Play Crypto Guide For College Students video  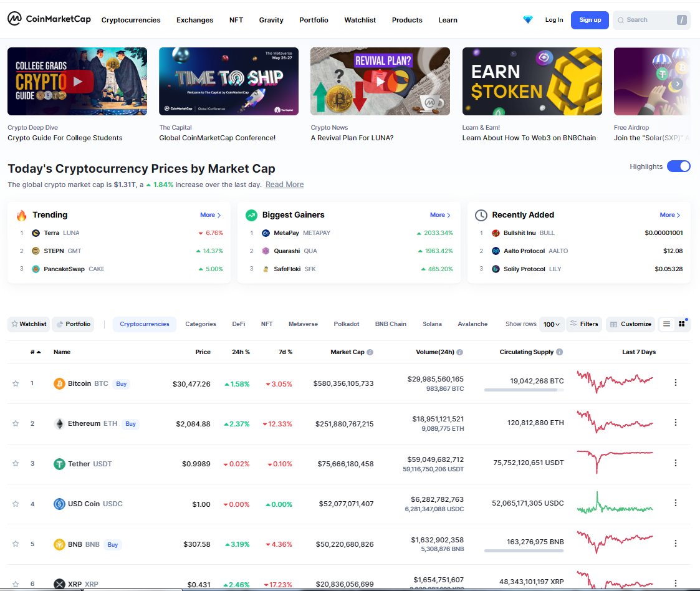[x=77, y=81]
